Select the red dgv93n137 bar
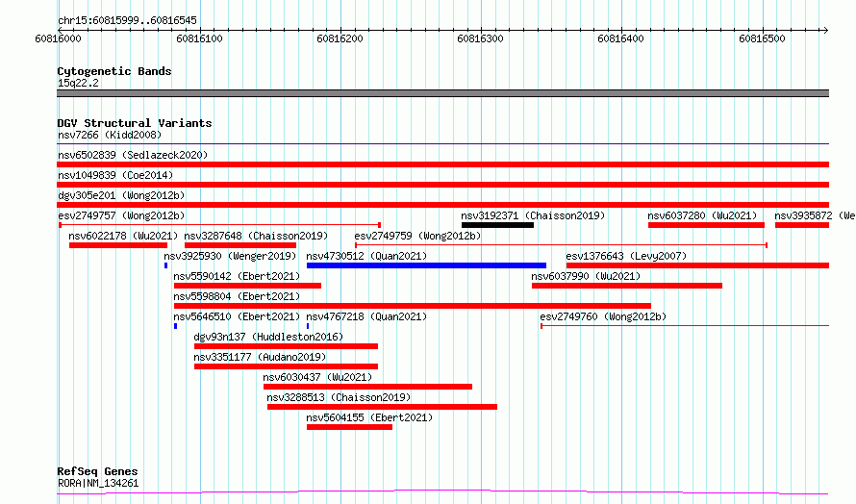This screenshot has width=856, height=504. coord(286,346)
